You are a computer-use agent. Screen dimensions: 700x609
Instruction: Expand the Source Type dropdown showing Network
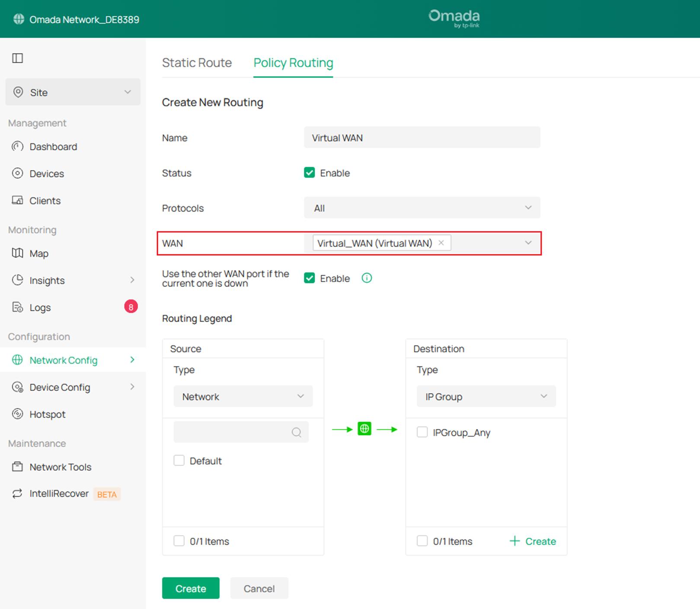pos(243,396)
